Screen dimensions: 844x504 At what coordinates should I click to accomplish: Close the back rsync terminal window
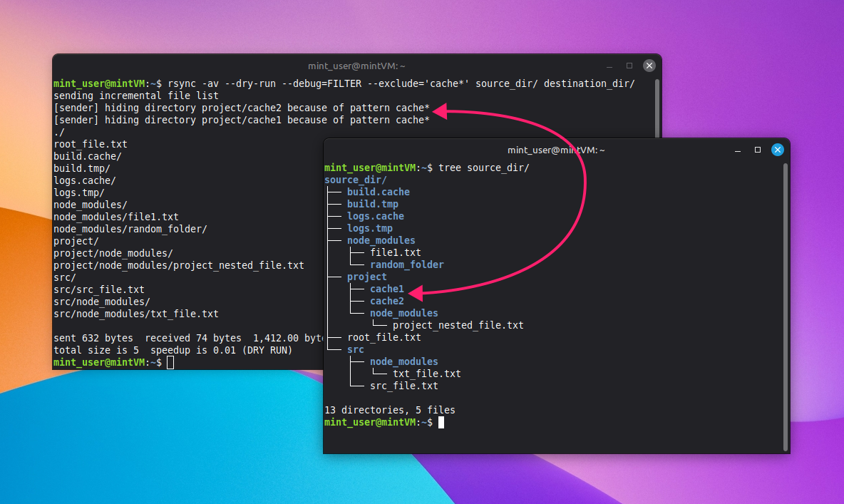coord(649,66)
